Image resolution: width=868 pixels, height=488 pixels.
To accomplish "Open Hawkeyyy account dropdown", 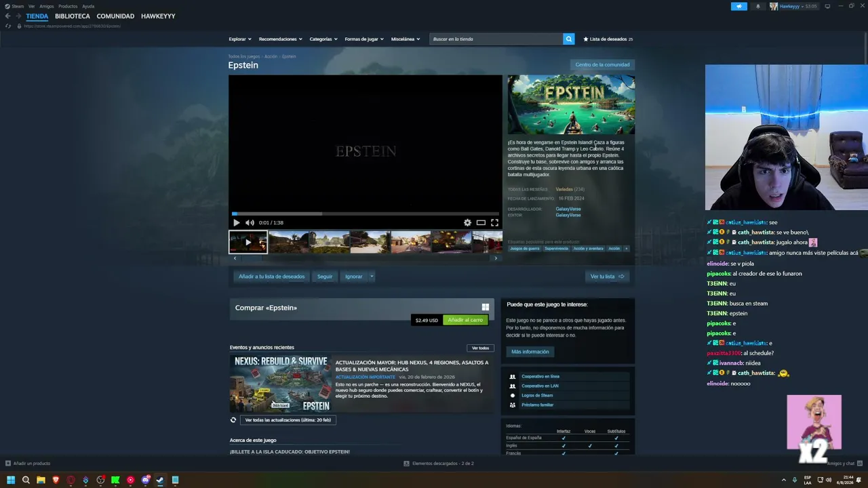I will 793,6.
